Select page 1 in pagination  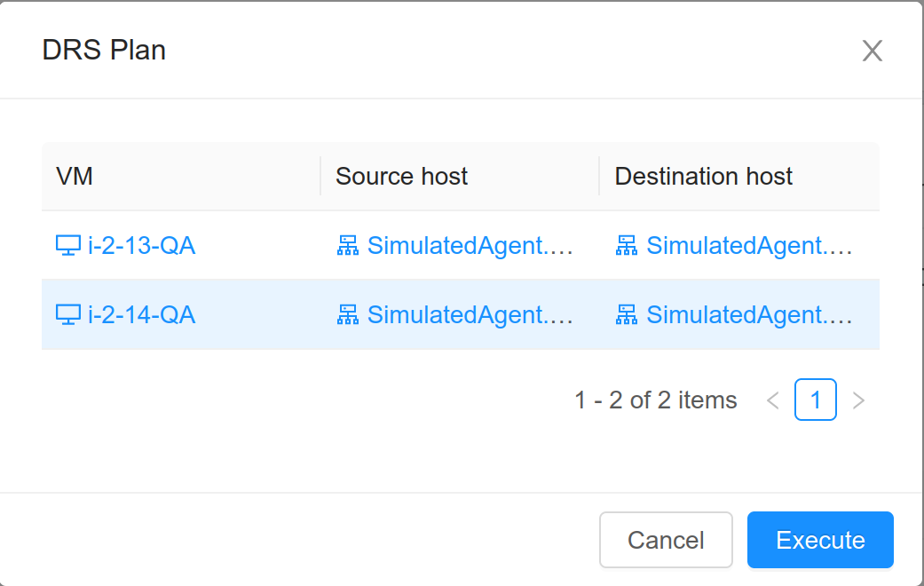(816, 400)
